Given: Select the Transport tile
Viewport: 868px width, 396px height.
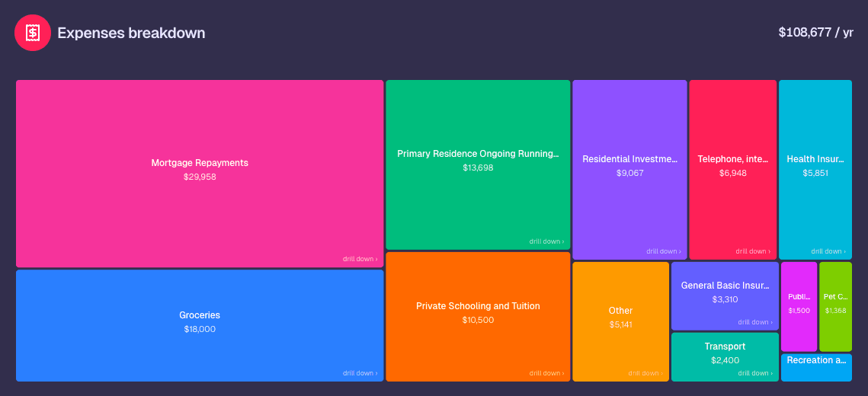Looking at the screenshot, I should [725, 356].
